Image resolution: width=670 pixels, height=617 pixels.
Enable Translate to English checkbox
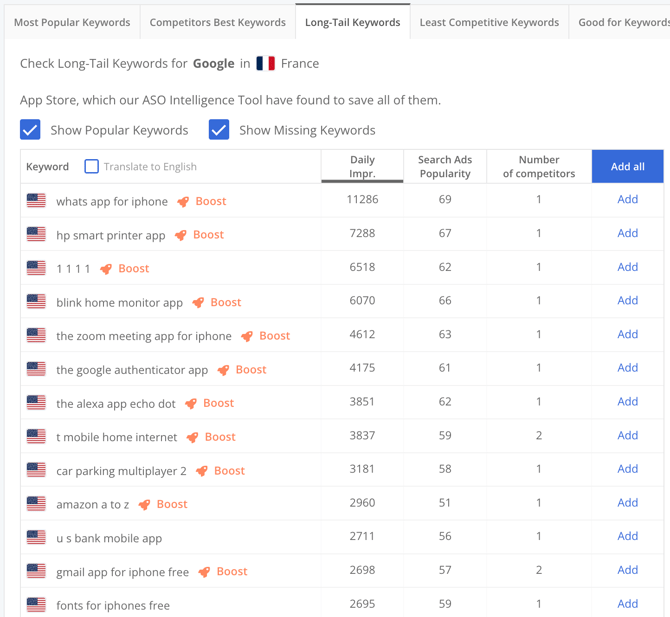point(92,167)
